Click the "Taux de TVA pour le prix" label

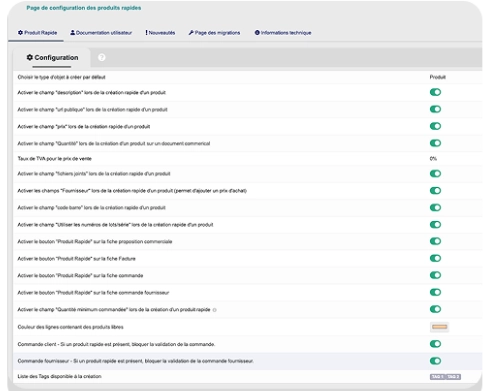coord(55,159)
